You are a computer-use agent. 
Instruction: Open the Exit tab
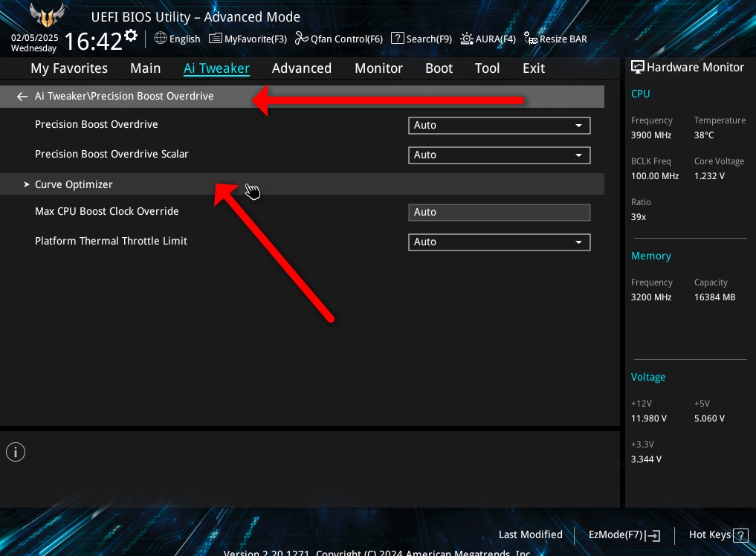(534, 68)
